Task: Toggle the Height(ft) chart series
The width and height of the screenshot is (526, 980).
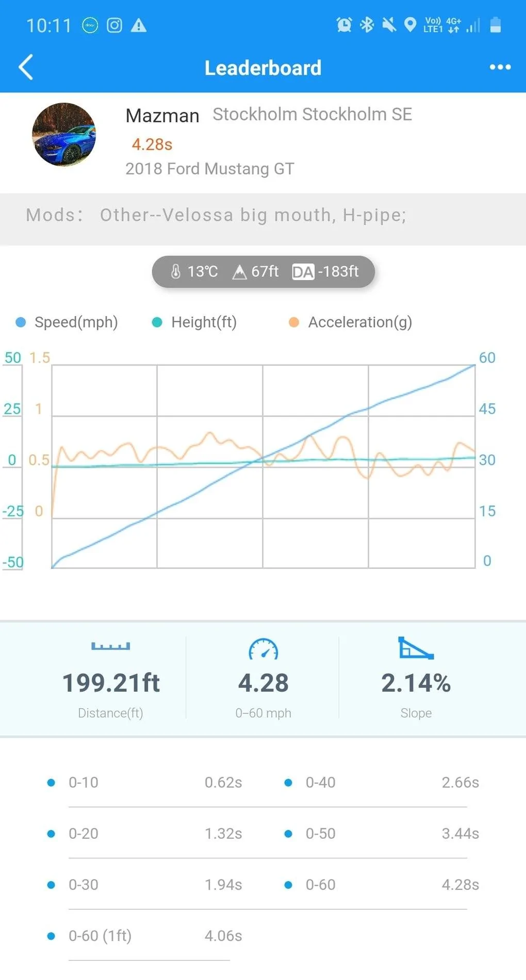Action: click(194, 322)
